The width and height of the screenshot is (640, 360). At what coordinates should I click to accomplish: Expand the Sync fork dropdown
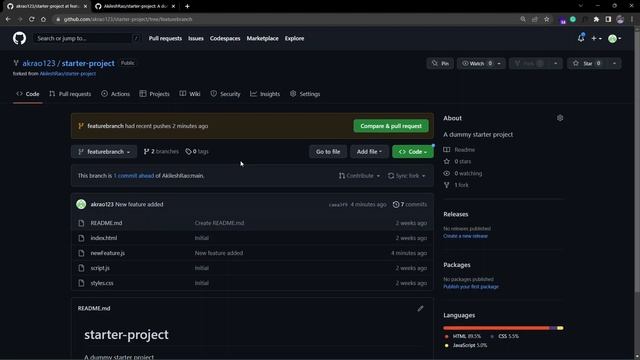coord(407,176)
